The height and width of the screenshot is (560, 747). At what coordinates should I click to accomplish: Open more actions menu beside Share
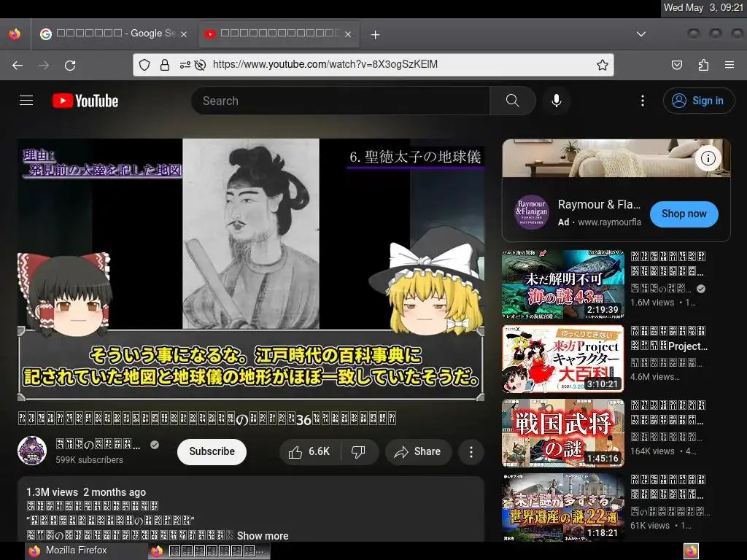(x=471, y=451)
